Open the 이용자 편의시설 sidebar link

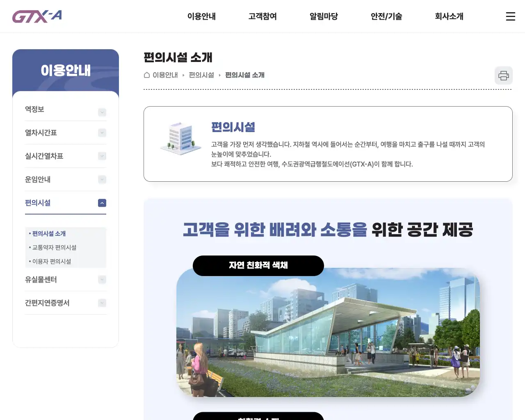point(51,261)
